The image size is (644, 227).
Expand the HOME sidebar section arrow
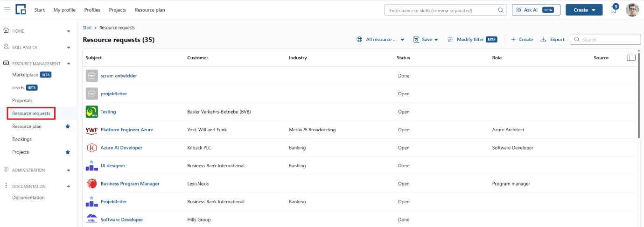69,31
